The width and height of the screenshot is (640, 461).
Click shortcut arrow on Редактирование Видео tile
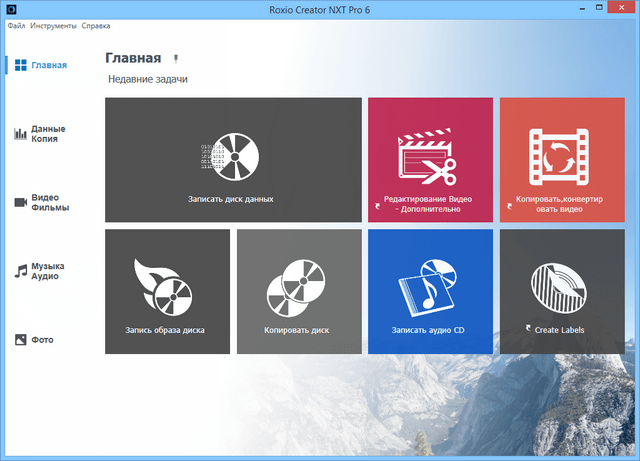point(377,204)
